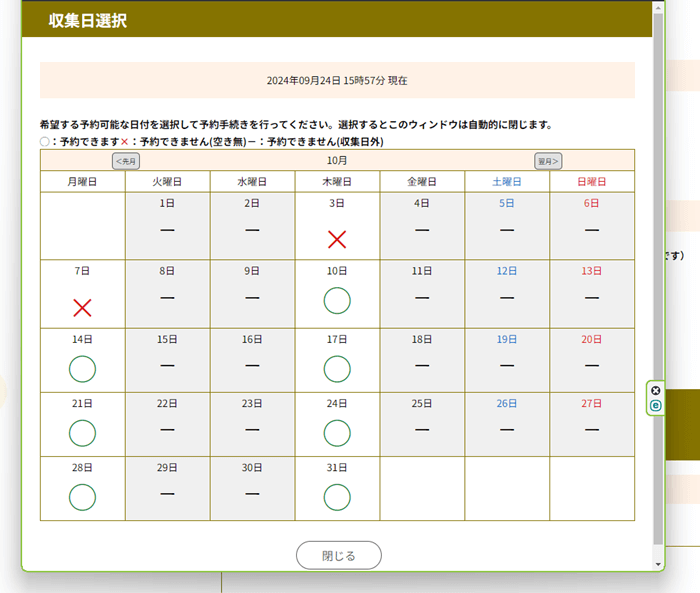Click the 収集日選択 dialog title
This screenshot has height=593, width=700.
(88, 21)
